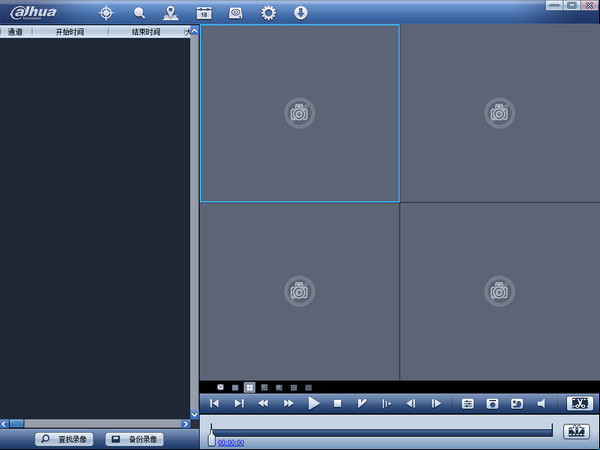The width and height of the screenshot is (600, 450).
Task: Click the slow playback checkmark-shaped button
Action: 362,403
